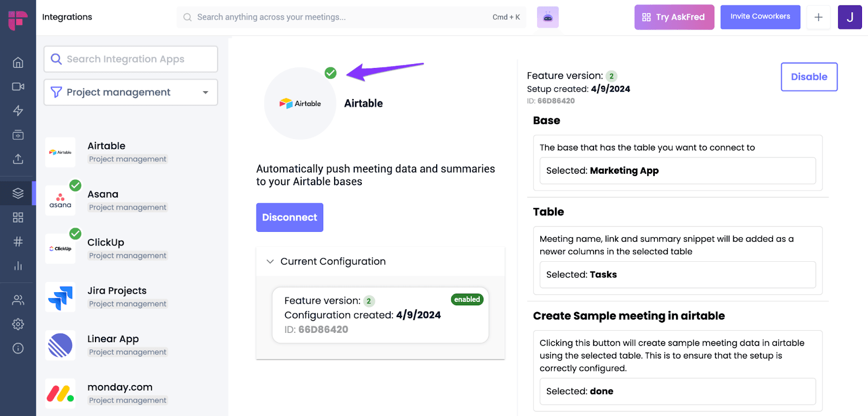The width and height of the screenshot is (868, 416).
Task: Click the Asana logo thumbnail
Action: (x=60, y=200)
